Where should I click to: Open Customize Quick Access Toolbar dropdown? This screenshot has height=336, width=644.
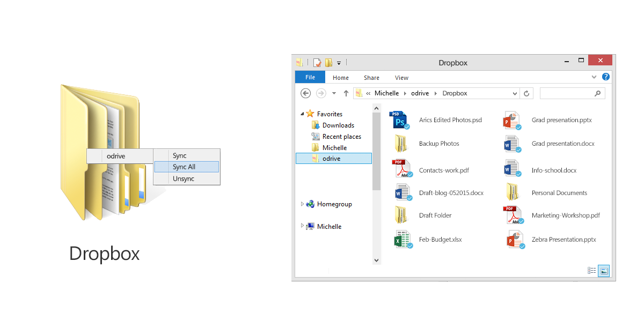coord(339,63)
